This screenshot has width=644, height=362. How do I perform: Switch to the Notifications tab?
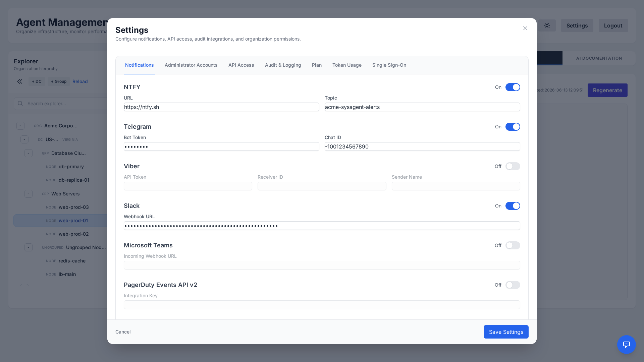[140, 65]
